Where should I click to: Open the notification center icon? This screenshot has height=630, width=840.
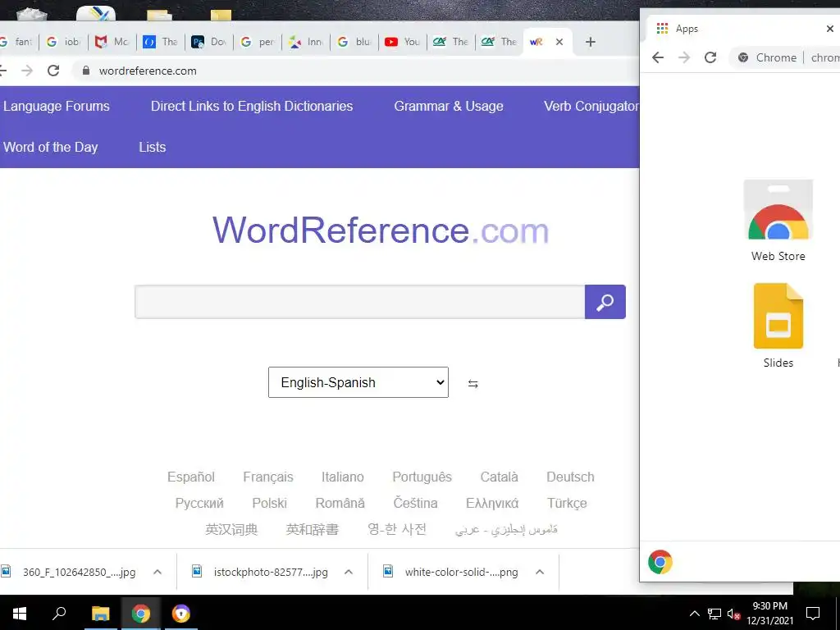point(813,614)
